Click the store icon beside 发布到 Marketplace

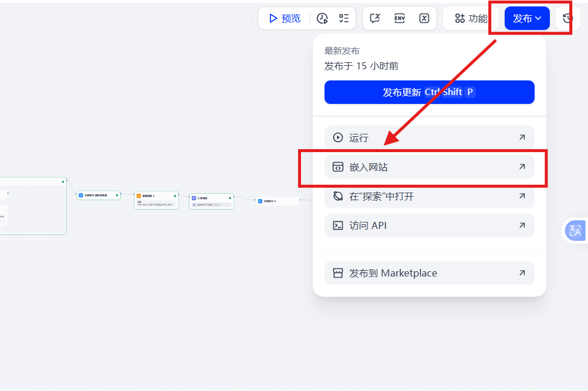pos(338,273)
